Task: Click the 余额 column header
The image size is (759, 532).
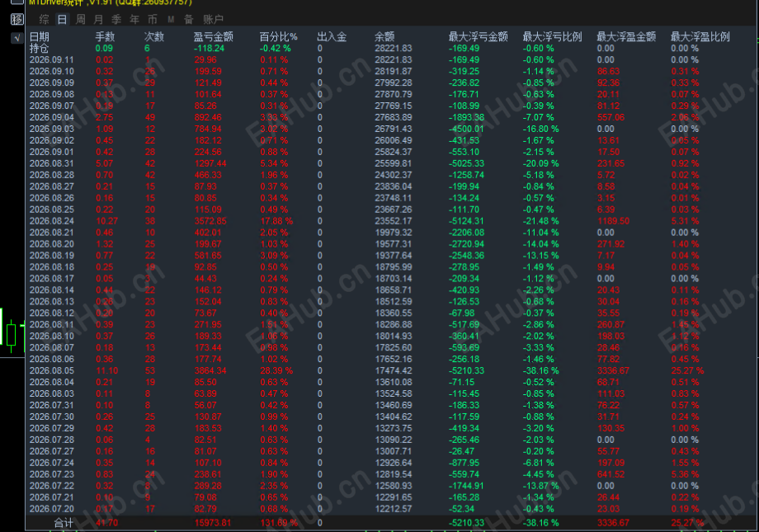Action: click(x=384, y=37)
